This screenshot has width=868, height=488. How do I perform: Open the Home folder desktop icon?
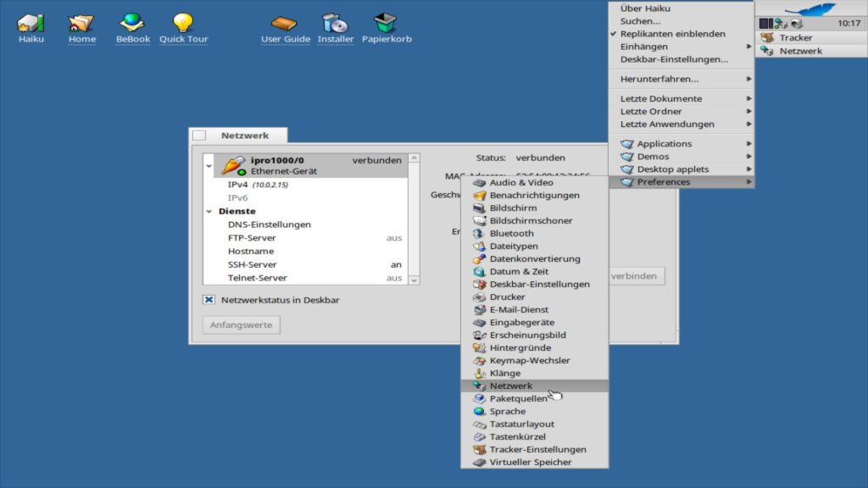[82, 28]
